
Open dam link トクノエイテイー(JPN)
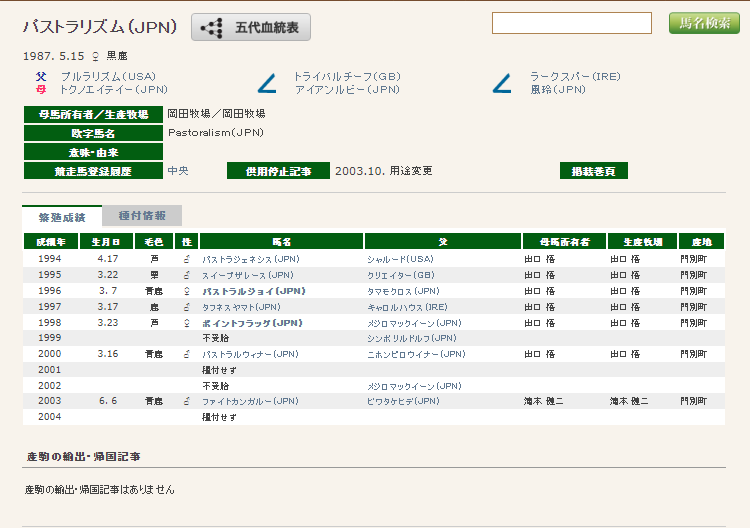[113, 89]
